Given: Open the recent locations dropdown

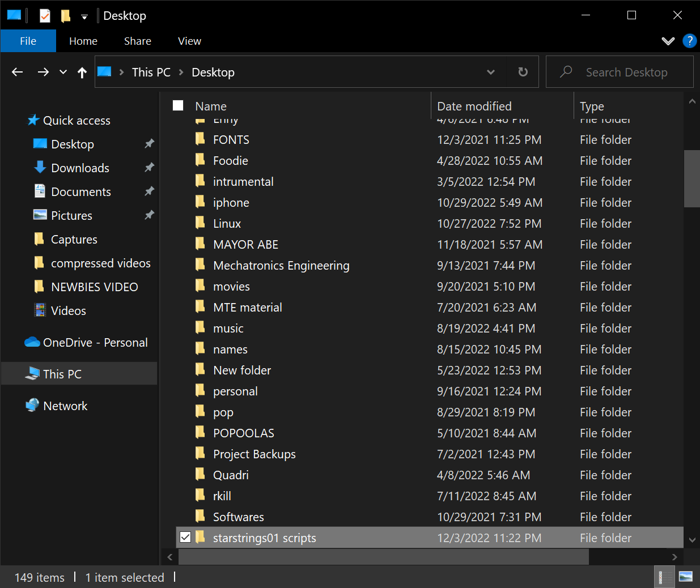Looking at the screenshot, I should pos(63,72).
